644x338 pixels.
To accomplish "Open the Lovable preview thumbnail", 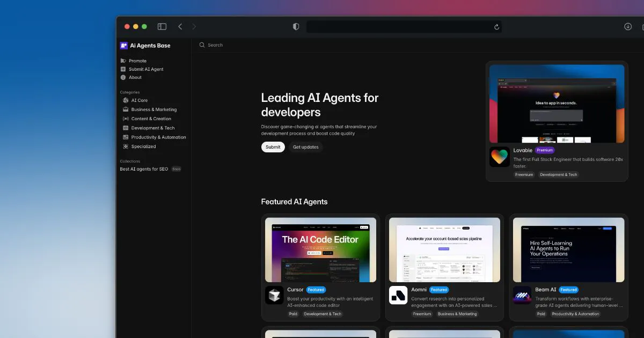I will (x=557, y=104).
